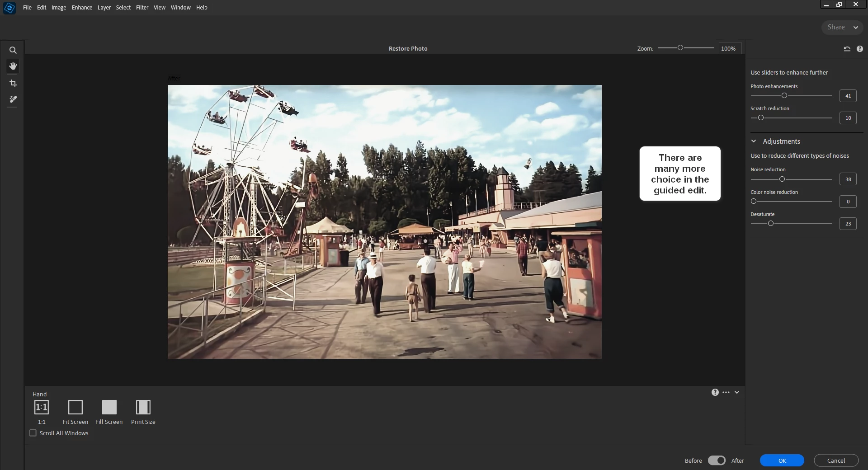Image resolution: width=868 pixels, height=470 pixels.
Task: Open the Select menu
Action: [x=123, y=8]
